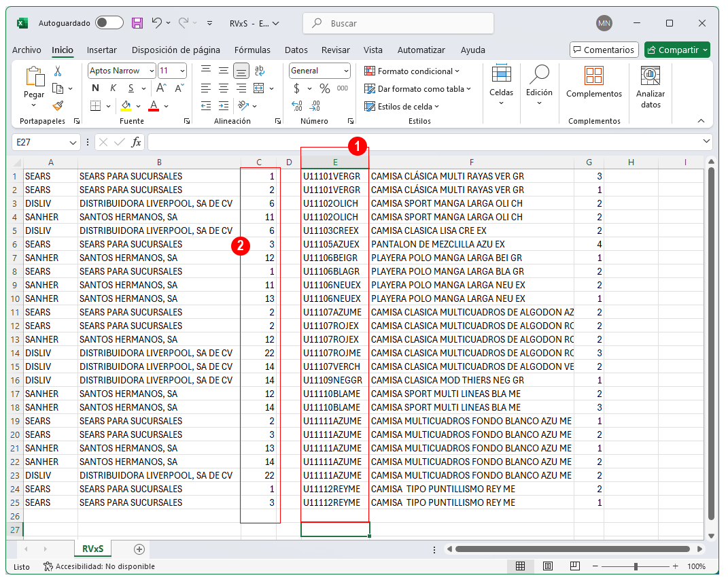This screenshot has width=728, height=584.
Task: Click the Cut scissors icon
Action: [x=58, y=71]
